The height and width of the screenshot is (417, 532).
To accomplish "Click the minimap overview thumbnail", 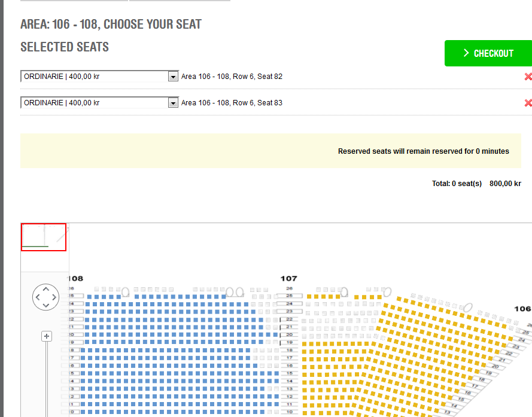I will coord(44,237).
